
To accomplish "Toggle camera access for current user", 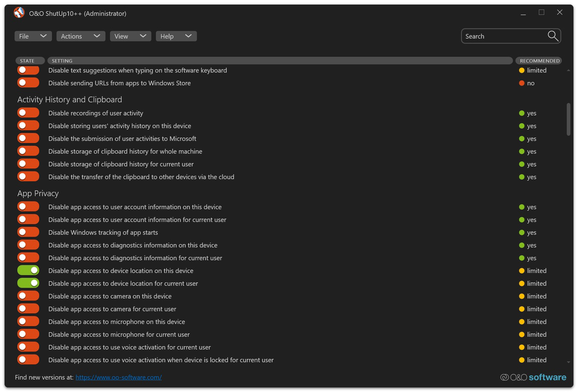I will pos(28,308).
